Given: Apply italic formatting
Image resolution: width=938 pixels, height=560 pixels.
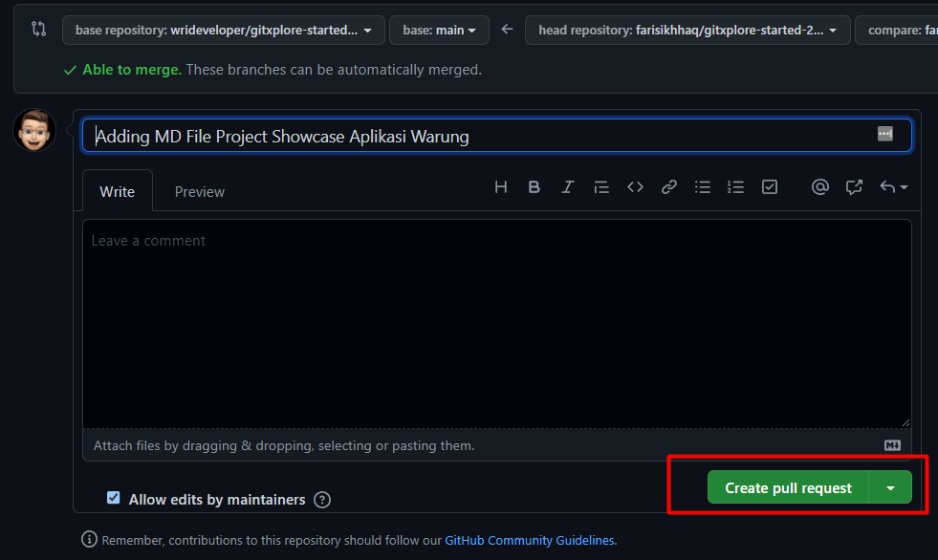Looking at the screenshot, I should point(568,187).
